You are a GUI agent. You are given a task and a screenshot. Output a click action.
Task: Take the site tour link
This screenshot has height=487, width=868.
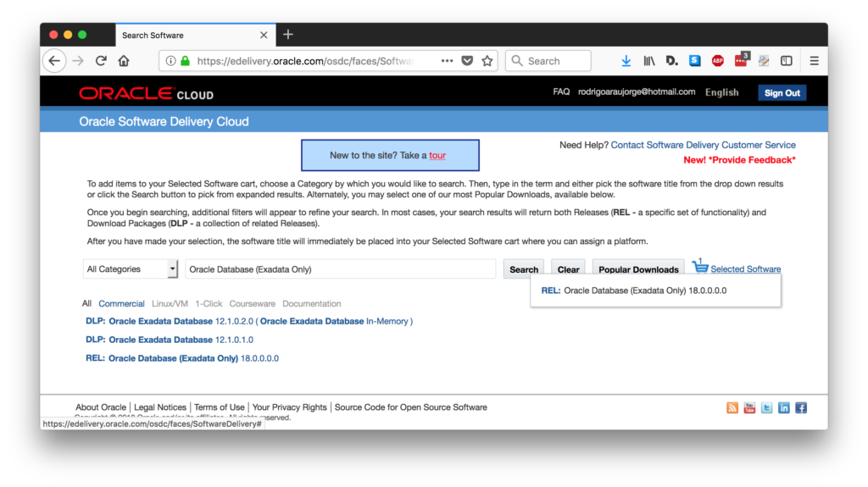437,156
